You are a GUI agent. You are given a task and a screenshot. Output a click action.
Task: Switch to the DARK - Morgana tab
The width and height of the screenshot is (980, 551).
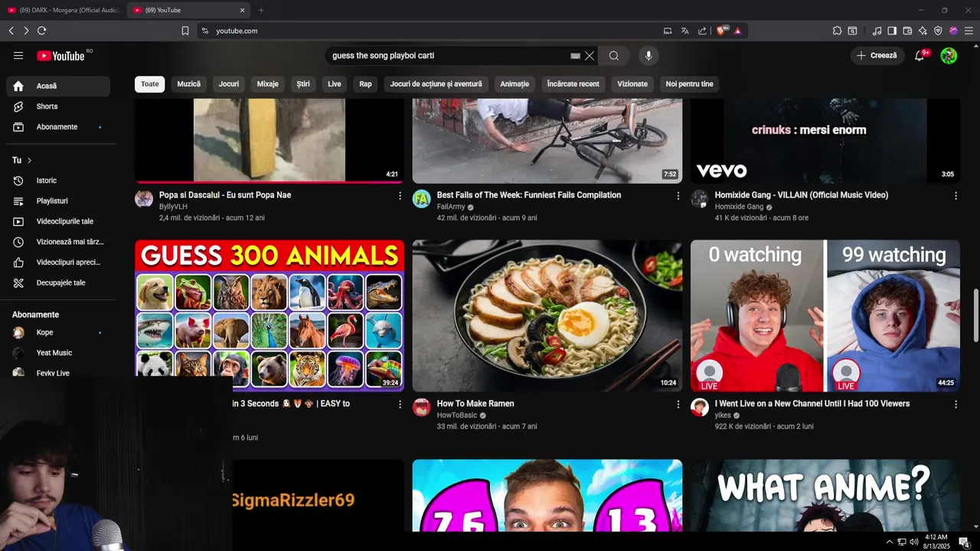63,10
